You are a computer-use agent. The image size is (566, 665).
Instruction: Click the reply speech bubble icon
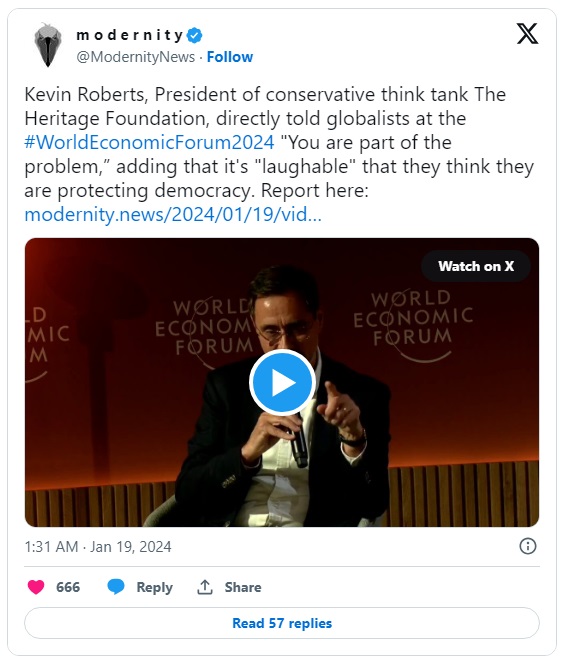pos(116,587)
